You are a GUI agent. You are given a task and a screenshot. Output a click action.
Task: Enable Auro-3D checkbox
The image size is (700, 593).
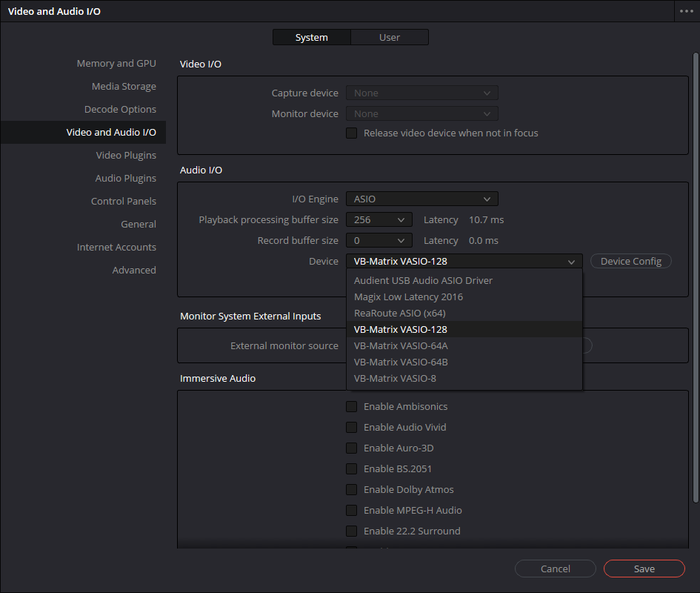coord(351,448)
